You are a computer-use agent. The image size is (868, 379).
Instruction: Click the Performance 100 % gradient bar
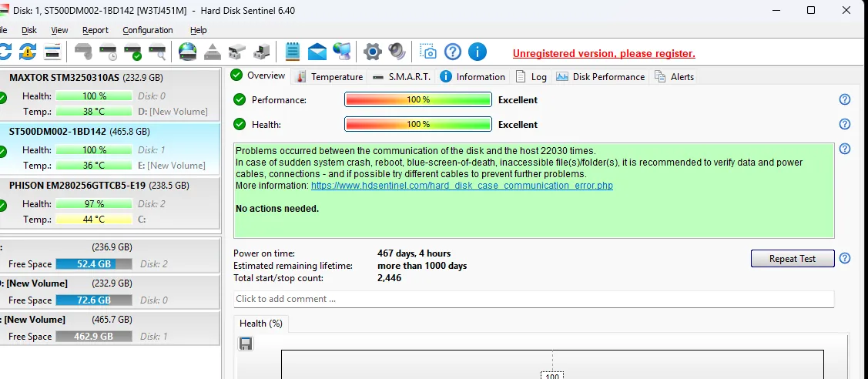(418, 99)
